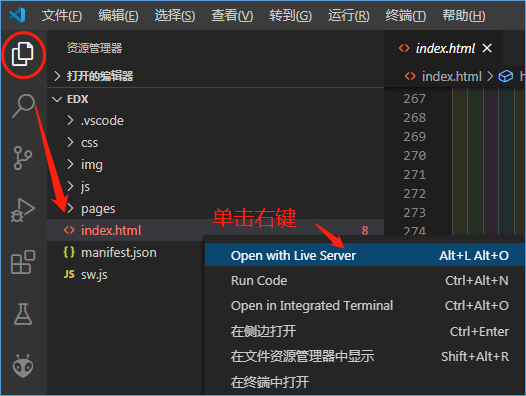The image size is (526, 396).
Task: Open the 帮助(H) menu
Action: (x=464, y=15)
